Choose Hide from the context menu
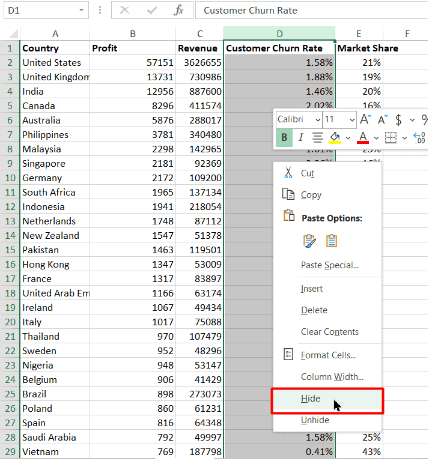The height and width of the screenshot is (459, 428). click(327, 399)
